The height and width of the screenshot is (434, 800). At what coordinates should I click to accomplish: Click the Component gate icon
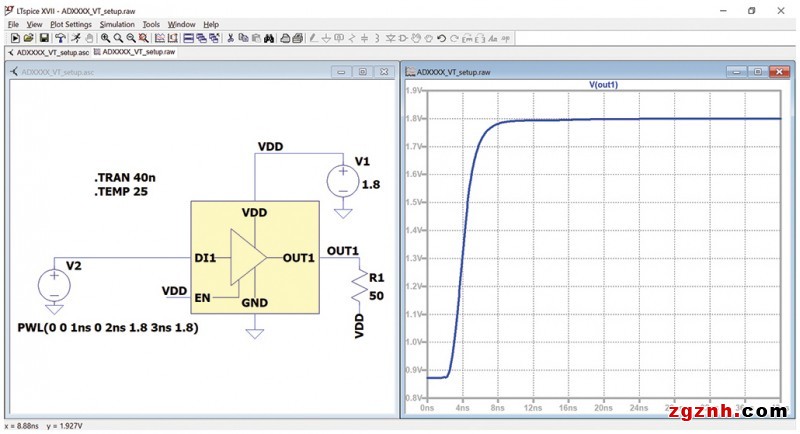403,38
